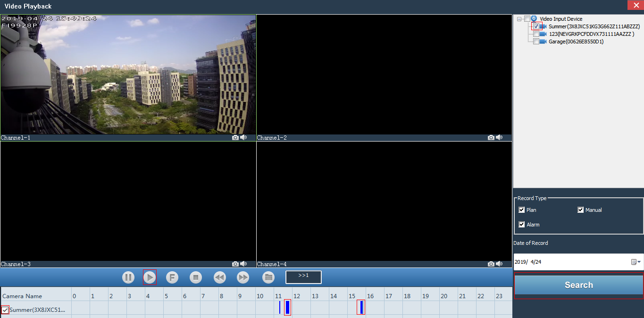Toggle audio on Channel-2 speaker icon

(499, 137)
